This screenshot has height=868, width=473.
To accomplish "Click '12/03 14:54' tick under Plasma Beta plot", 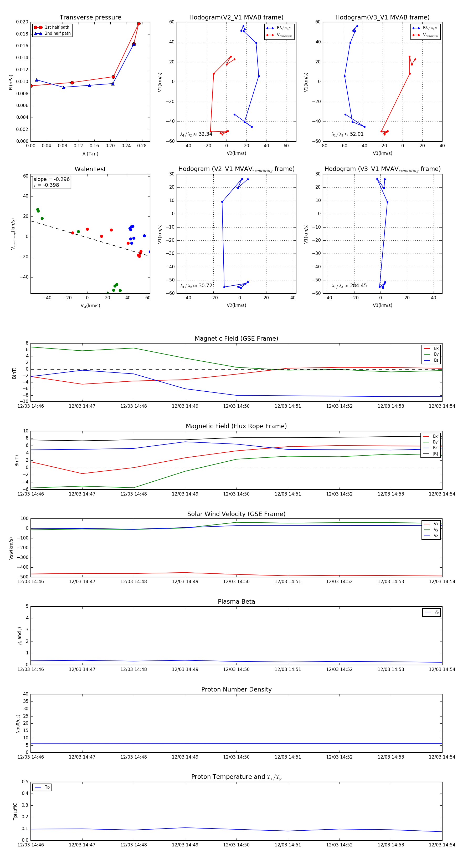I will coord(442,669).
